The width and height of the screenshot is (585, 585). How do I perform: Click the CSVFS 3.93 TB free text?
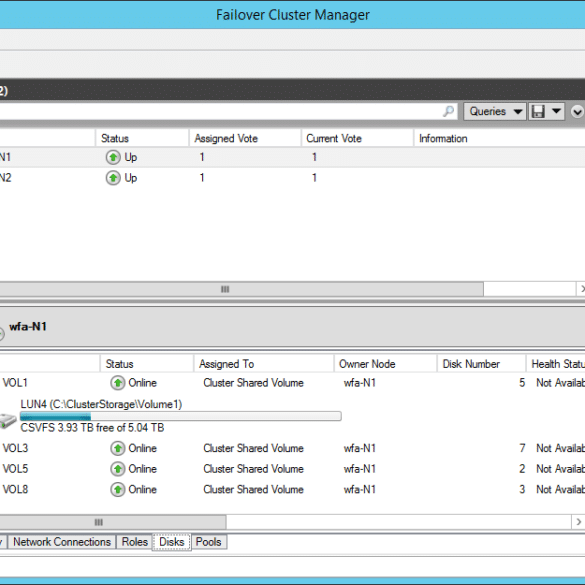point(92,428)
